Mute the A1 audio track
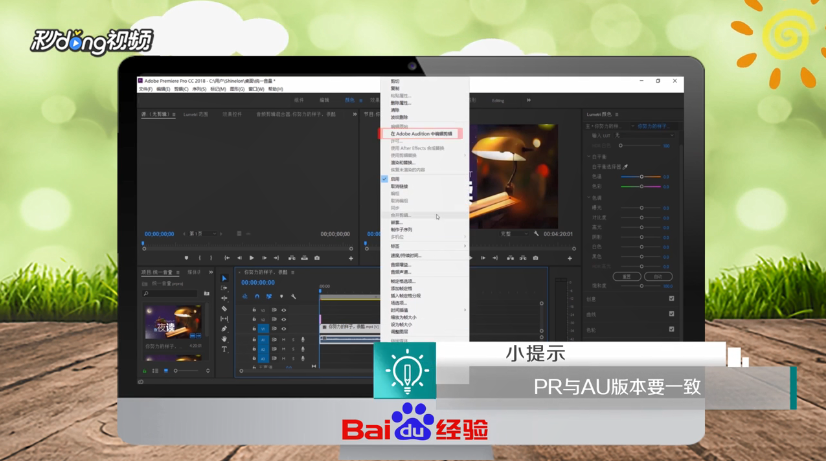Image resolution: width=826 pixels, height=461 pixels. tap(283, 339)
